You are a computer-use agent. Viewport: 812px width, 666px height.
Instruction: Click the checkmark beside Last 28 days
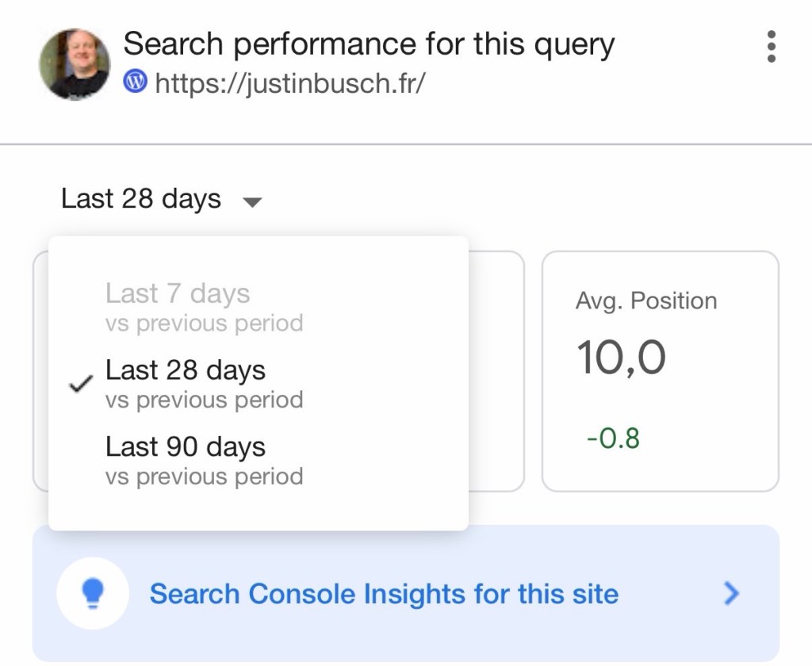81,384
